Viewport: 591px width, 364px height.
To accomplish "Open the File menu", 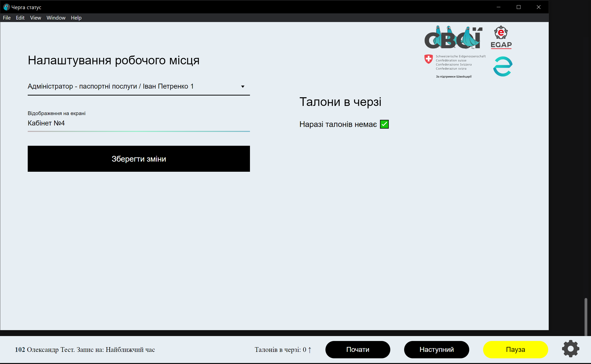I will (x=7, y=18).
